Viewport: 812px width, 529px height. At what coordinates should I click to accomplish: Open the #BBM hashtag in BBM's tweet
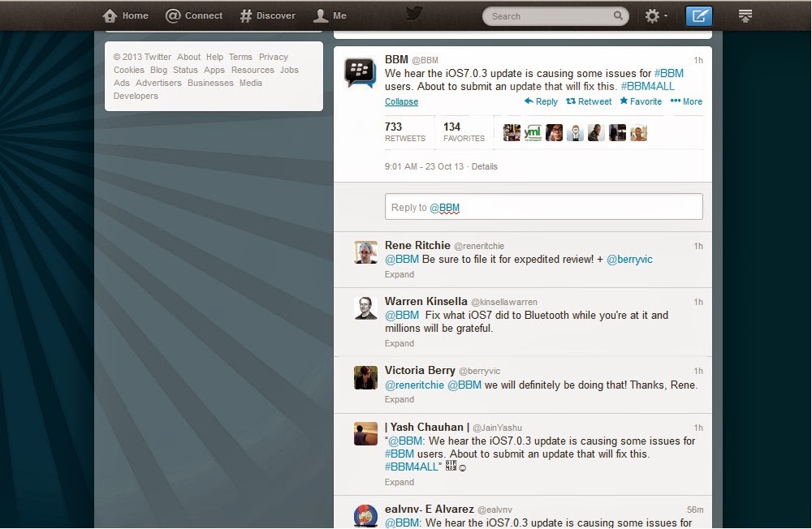(x=668, y=74)
